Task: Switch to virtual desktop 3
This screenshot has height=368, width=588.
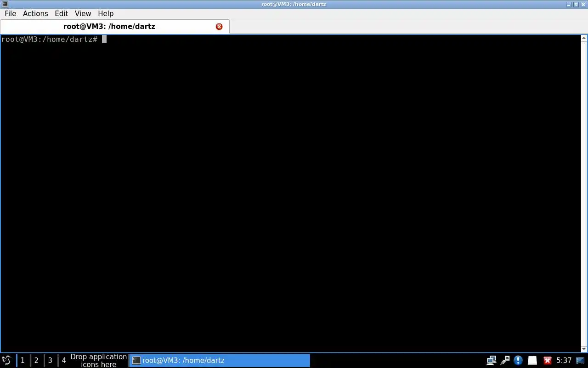Action: (50, 360)
